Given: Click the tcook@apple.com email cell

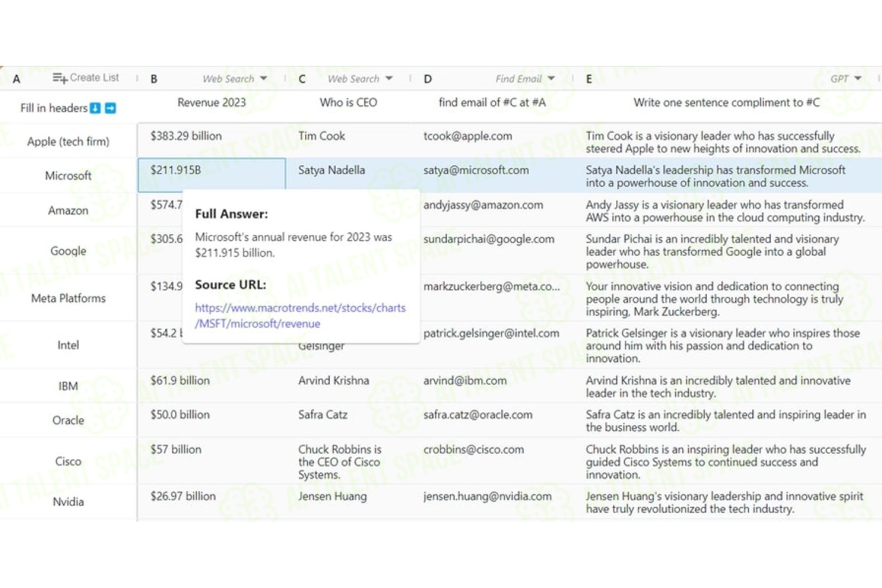Looking at the screenshot, I should (492, 141).
